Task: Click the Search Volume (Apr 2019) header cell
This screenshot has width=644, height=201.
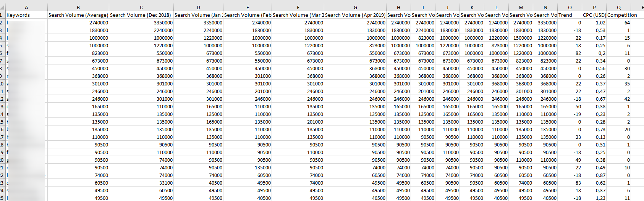Action: click(x=355, y=15)
